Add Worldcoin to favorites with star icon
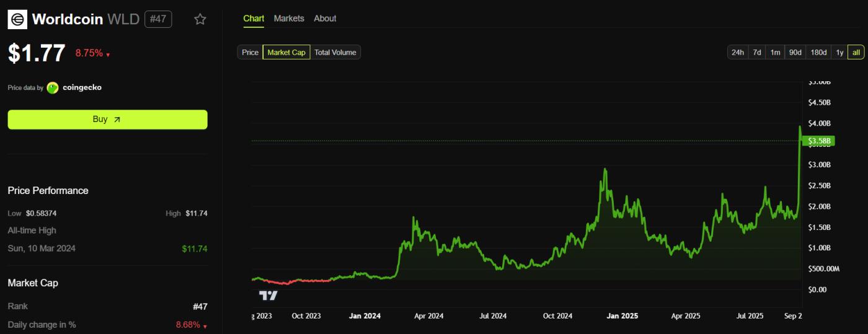868x334 pixels. coord(200,19)
